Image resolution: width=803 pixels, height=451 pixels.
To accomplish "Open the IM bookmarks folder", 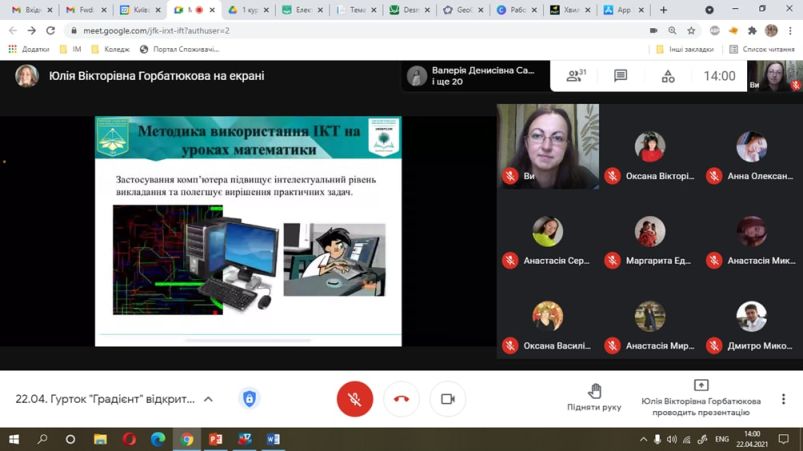I will point(71,49).
